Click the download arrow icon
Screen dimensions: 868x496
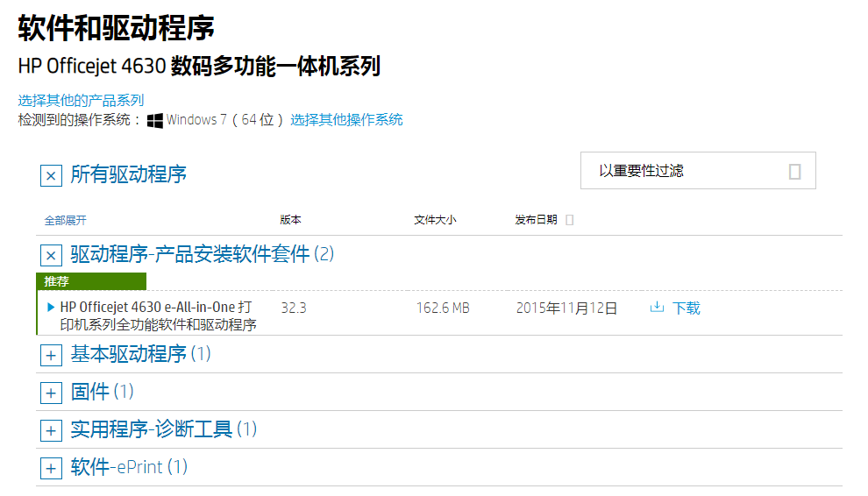coord(657,308)
